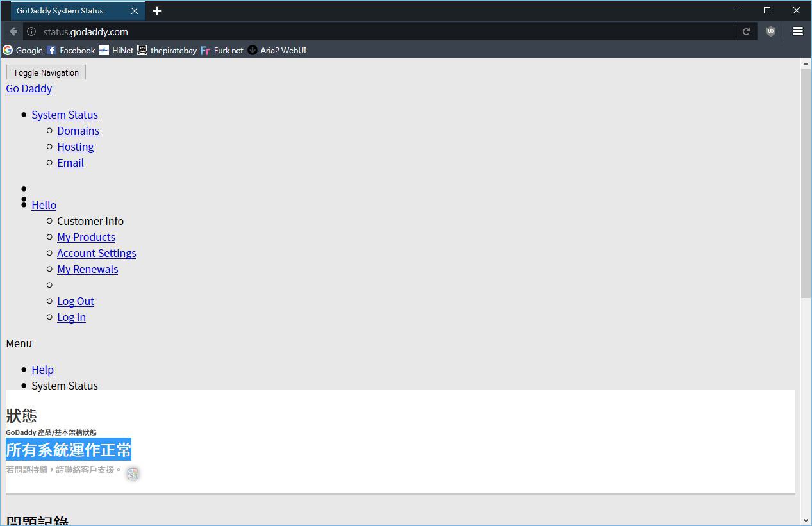The image size is (812, 526).
Task: Go to the Hosting link
Action: (x=76, y=147)
